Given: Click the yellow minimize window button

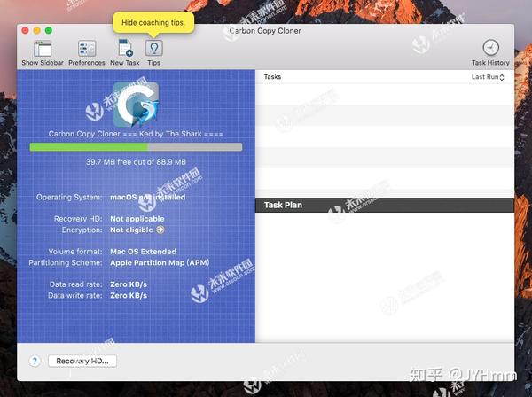Looking at the screenshot, I should 36,30.
